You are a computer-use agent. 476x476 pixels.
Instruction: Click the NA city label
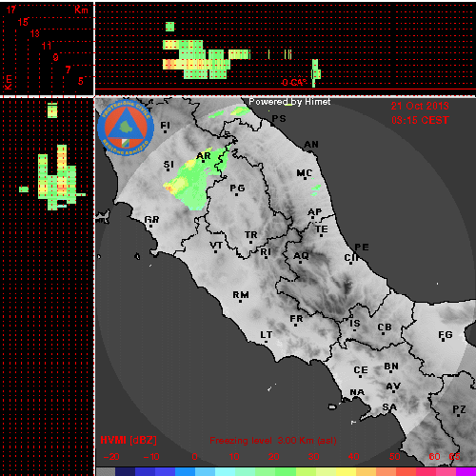[x=357, y=392]
